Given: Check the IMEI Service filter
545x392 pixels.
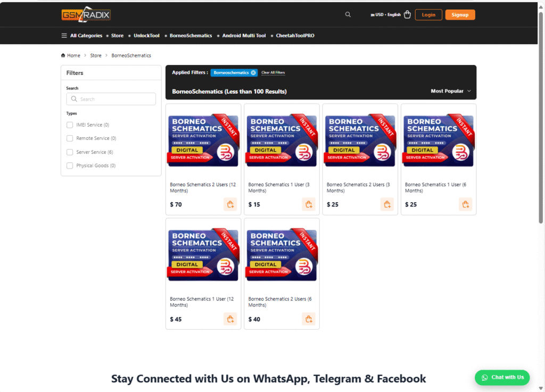Looking at the screenshot, I should pos(70,124).
